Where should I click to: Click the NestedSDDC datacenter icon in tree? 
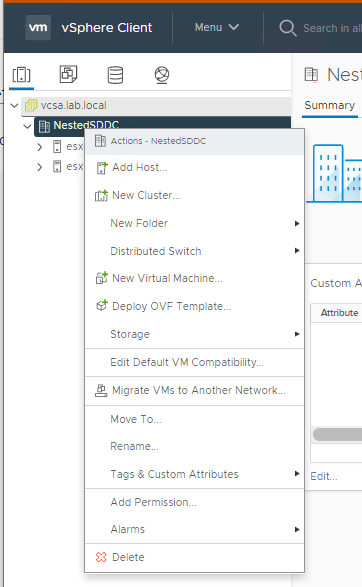tap(44, 127)
